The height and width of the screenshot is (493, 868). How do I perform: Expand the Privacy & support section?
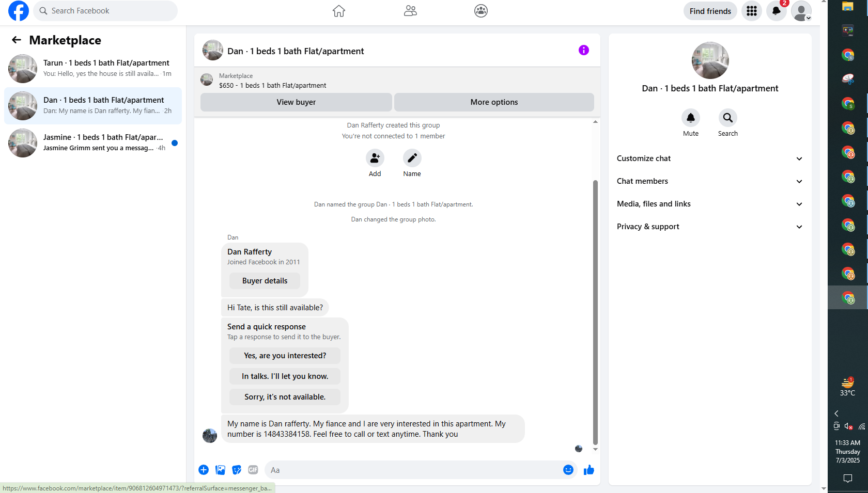710,227
